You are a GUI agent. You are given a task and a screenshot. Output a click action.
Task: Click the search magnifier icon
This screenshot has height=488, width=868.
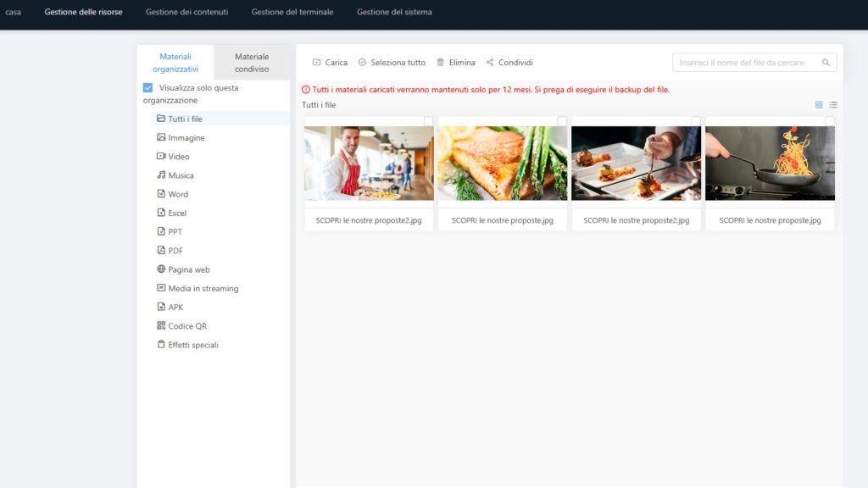click(x=826, y=63)
